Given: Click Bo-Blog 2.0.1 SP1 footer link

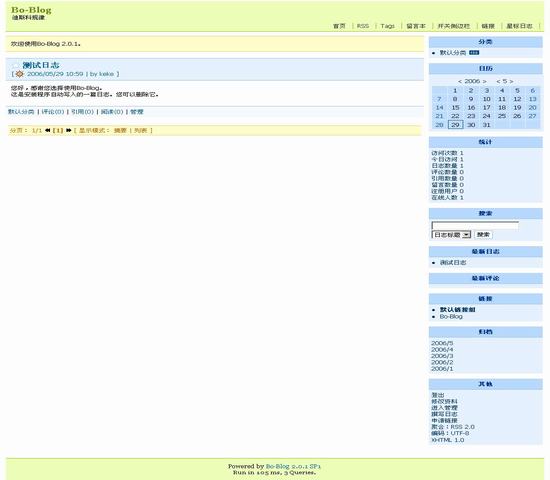Looking at the screenshot, I should click(x=293, y=466).
